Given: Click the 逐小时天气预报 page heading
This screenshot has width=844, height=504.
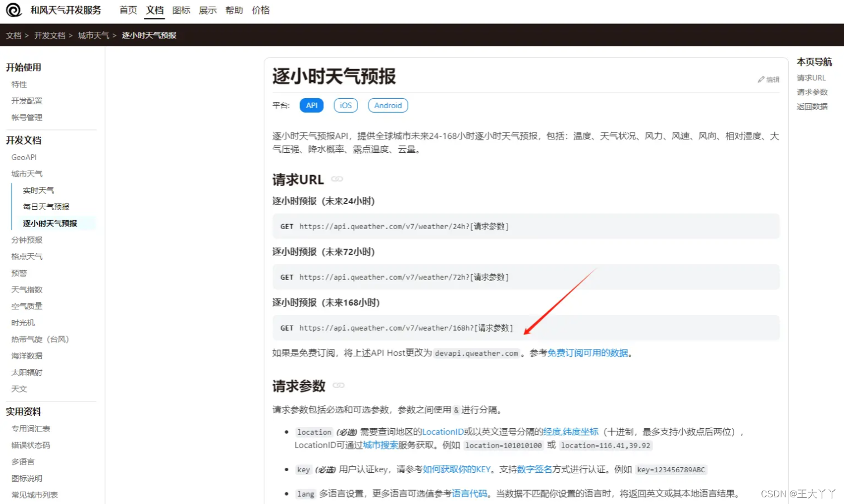Looking at the screenshot, I should coord(334,76).
